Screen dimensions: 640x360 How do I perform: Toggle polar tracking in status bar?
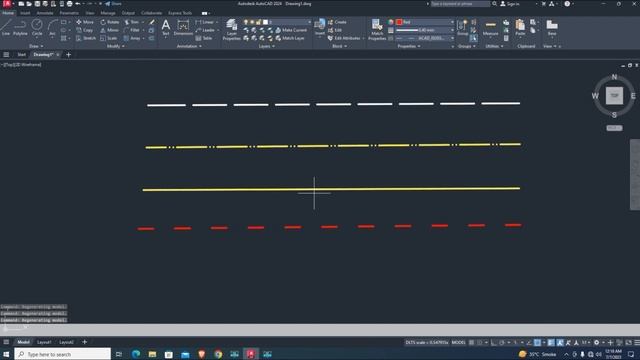(x=502, y=342)
